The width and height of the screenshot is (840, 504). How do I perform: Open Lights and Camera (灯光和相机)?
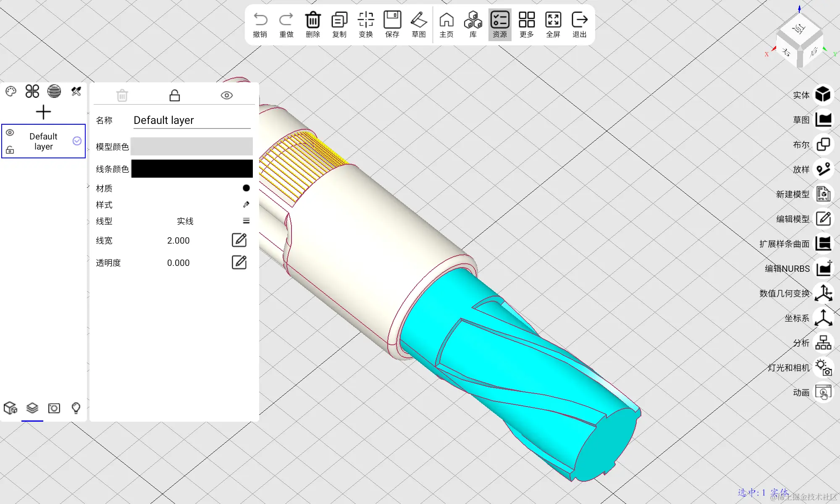coord(823,367)
